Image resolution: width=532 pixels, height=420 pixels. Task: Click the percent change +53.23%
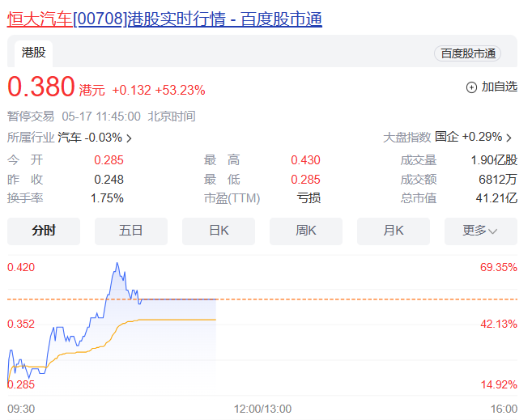(180, 91)
